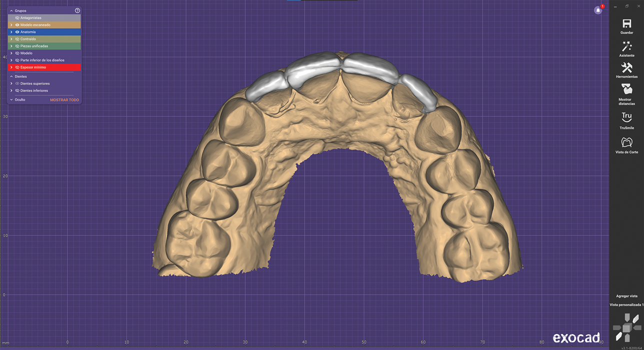Image resolution: width=644 pixels, height=350 pixels.
Task: Open the Asistente wizard wand
Action: pyautogui.click(x=626, y=47)
